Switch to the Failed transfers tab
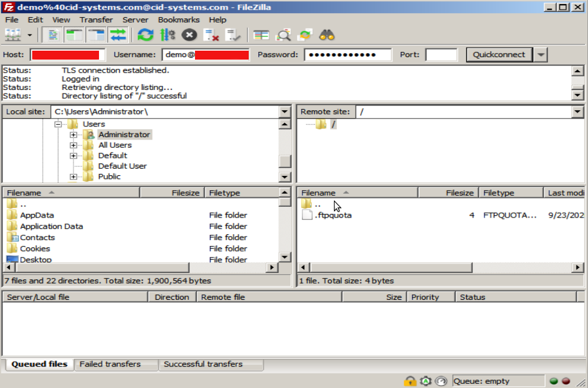Screen dimensions: 588x388 tap(116, 364)
